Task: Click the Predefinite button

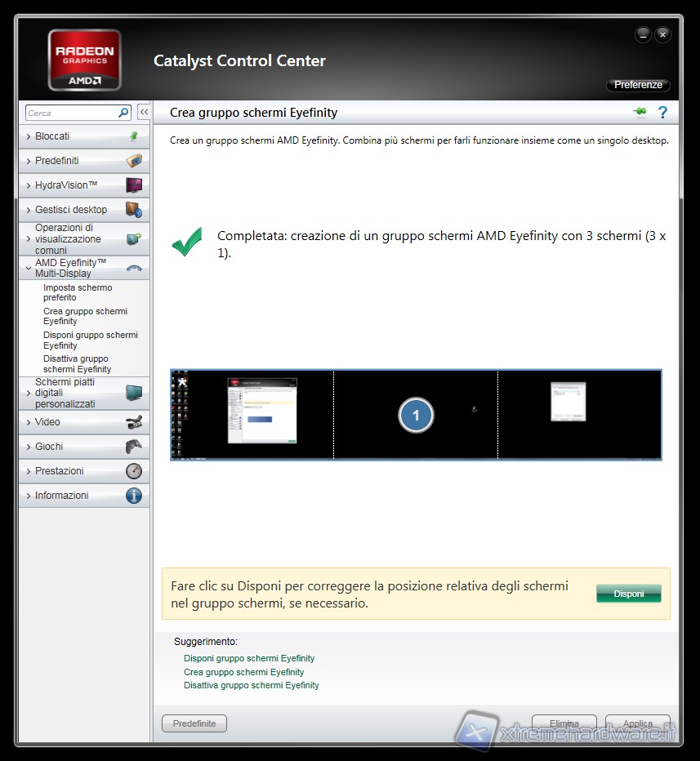Action: (194, 723)
